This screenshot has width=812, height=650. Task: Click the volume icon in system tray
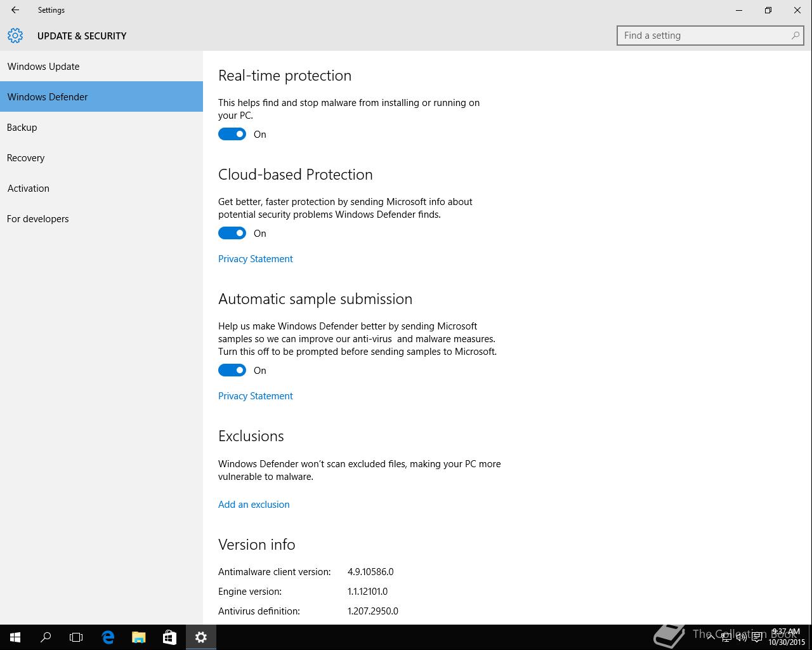741,637
